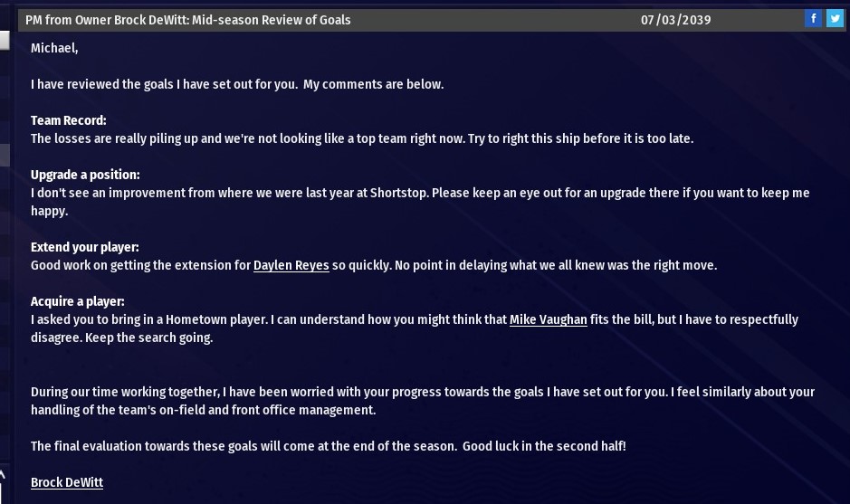Screen dimensions: 850x504
Task: Select the Acquire a player heading
Action: pos(77,301)
